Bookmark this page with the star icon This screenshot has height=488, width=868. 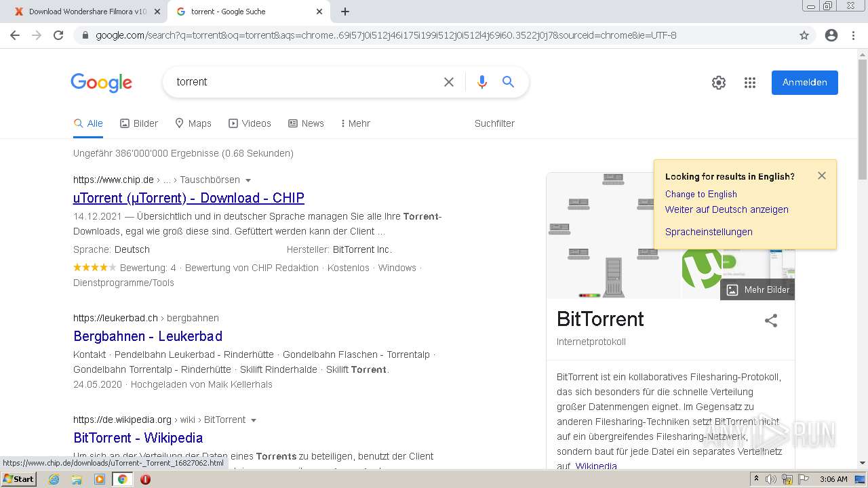click(x=804, y=35)
